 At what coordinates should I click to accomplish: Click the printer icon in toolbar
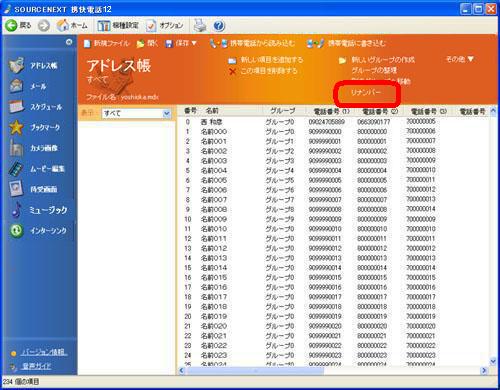point(200,25)
